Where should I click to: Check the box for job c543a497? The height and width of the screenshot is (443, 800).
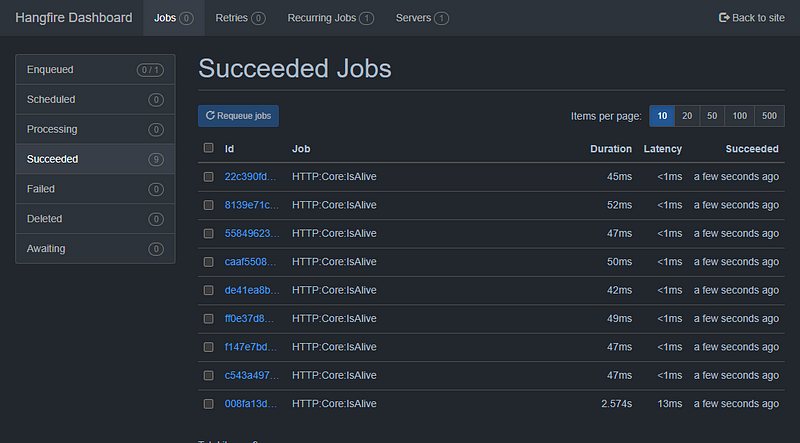click(x=208, y=375)
